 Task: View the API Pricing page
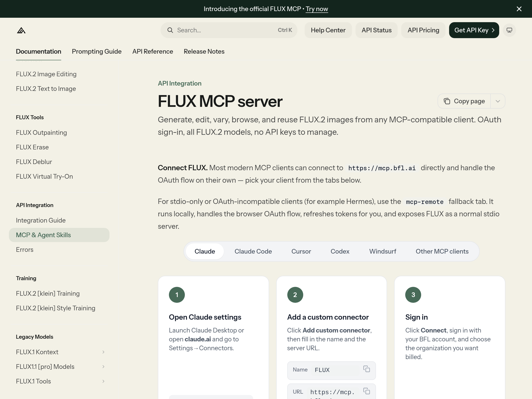click(x=423, y=30)
